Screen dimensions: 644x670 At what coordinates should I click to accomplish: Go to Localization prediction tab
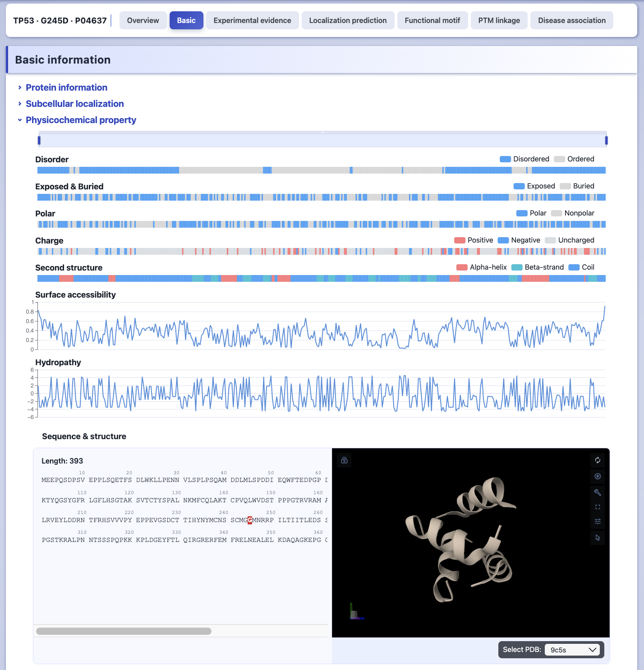click(x=348, y=20)
